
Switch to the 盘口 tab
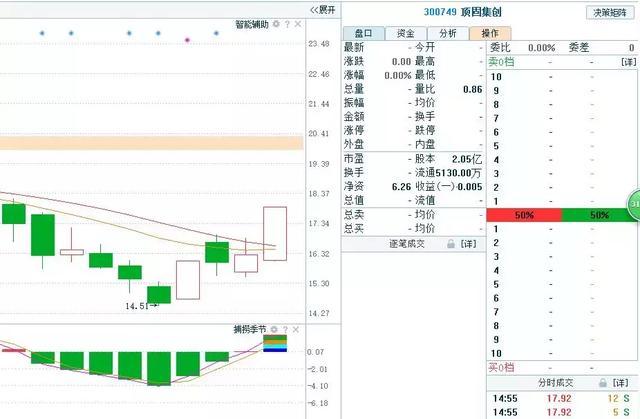[x=364, y=33]
